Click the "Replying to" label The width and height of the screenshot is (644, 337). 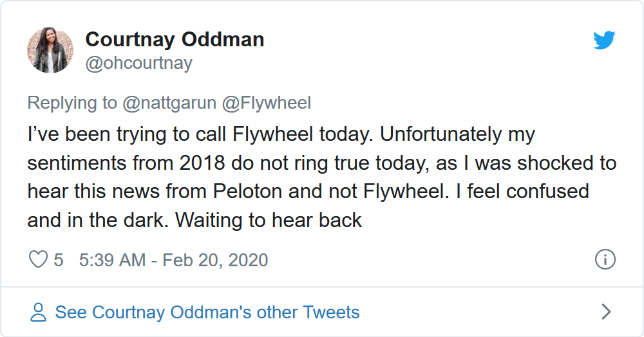72,103
